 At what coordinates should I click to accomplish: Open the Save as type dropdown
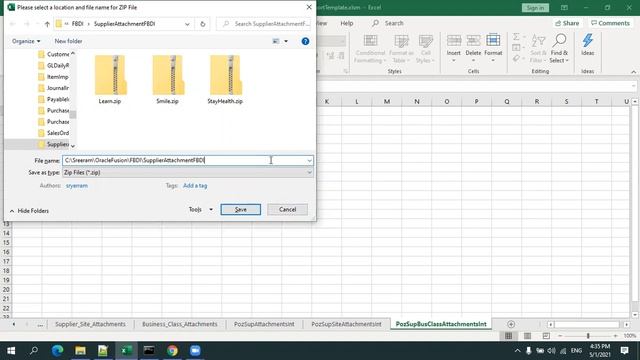coord(188,173)
